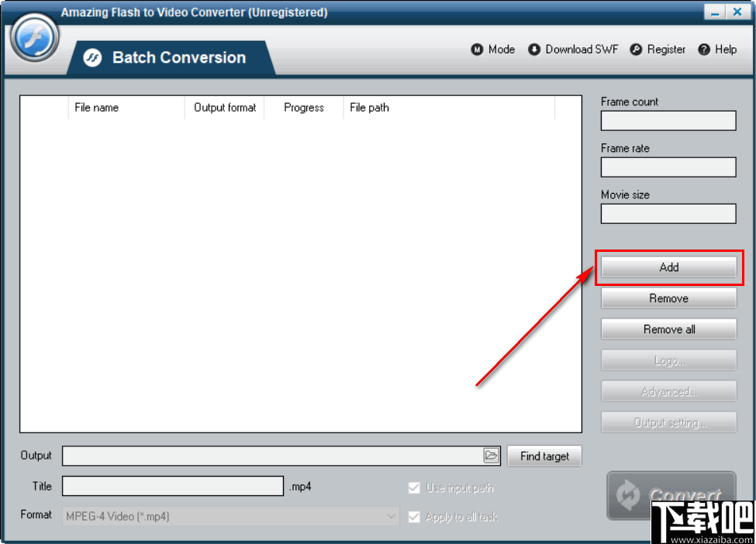This screenshot has width=756, height=544.
Task: Click the Register key icon
Action: click(637, 49)
